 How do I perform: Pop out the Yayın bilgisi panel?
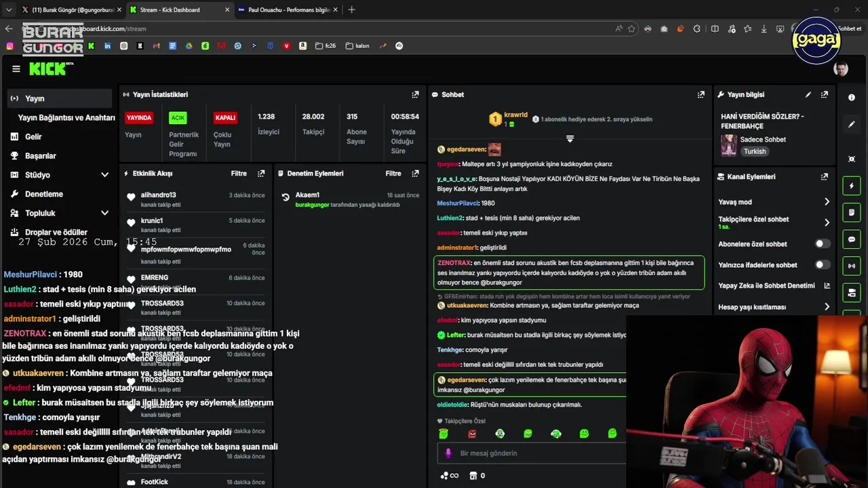tap(825, 95)
